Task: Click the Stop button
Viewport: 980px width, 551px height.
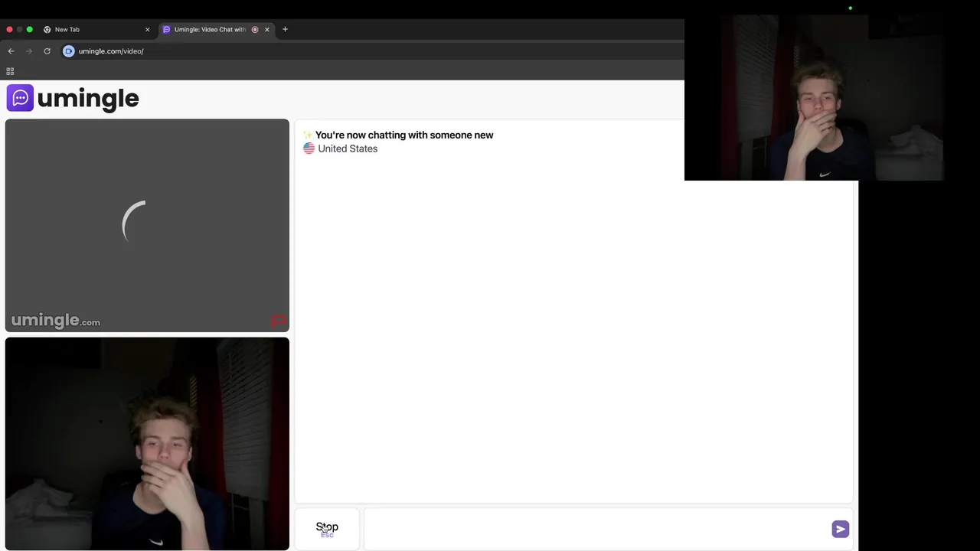Action: coord(327,529)
